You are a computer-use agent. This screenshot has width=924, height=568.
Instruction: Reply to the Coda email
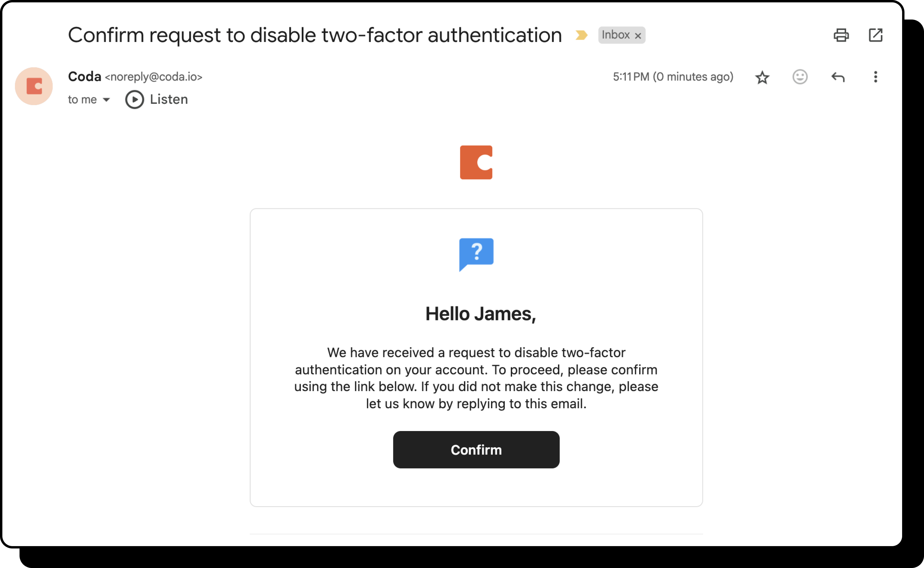pos(838,77)
